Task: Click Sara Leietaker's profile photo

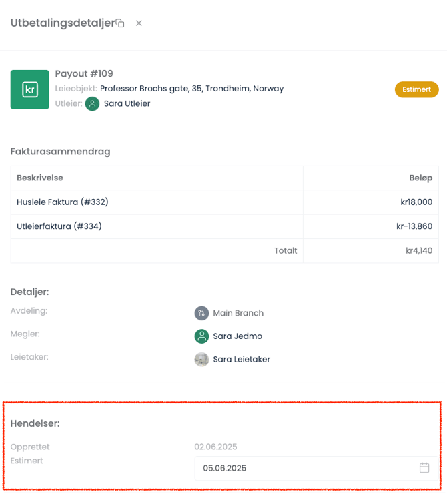Action: 201,360
